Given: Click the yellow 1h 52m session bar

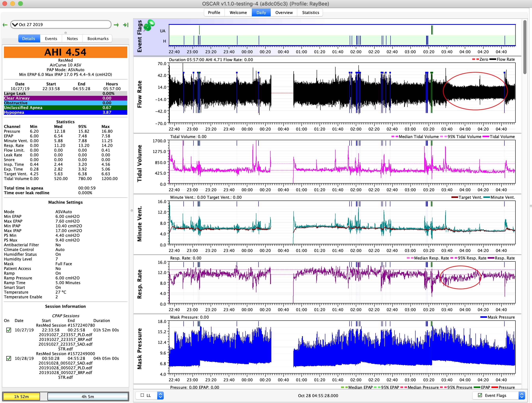Looking at the screenshot, I should pyautogui.click(x=21, y=396).
